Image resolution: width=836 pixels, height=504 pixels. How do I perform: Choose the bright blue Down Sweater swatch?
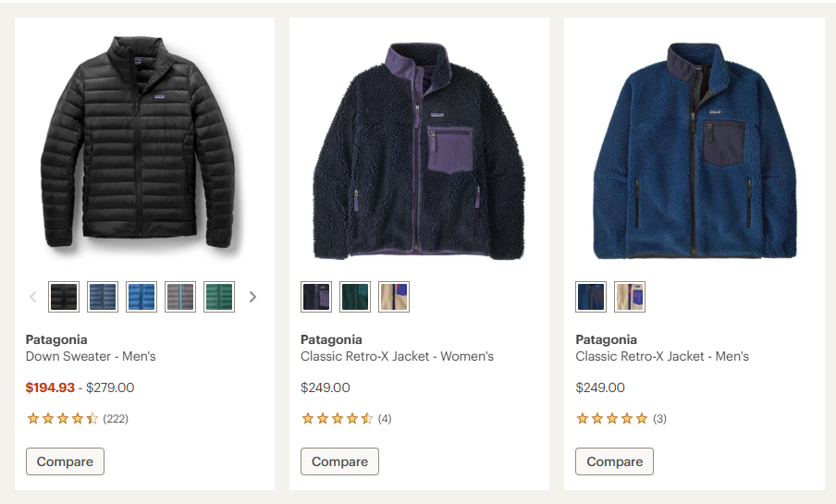pyautogui.click(x=141, y=297)
